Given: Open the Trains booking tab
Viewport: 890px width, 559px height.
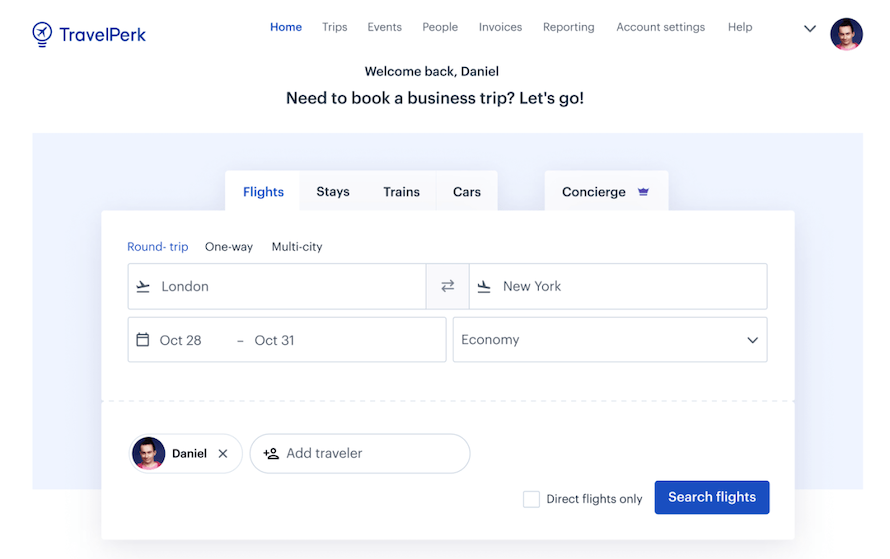Looking at the screenshot, I should (401, 192).
